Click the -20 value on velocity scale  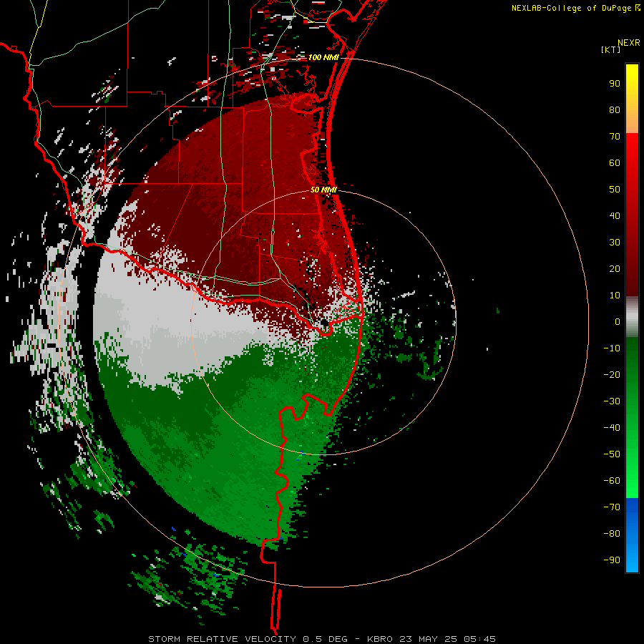pos(612,375)
